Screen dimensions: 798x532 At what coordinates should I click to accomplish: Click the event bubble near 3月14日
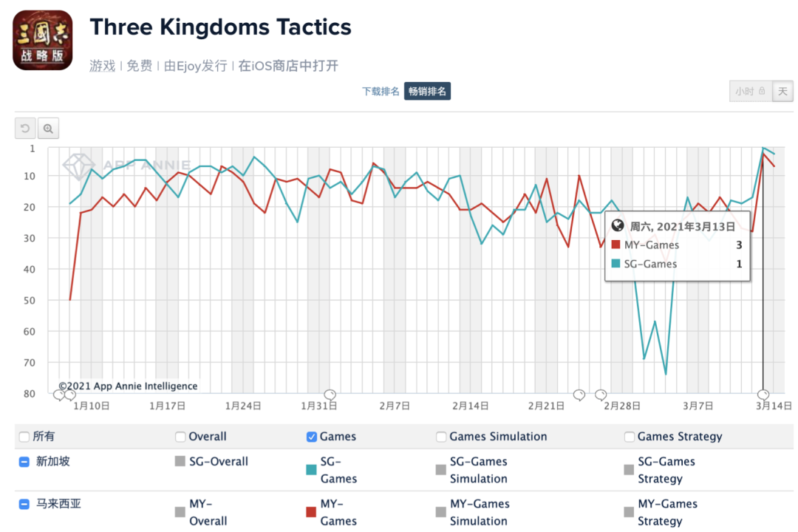763,395
